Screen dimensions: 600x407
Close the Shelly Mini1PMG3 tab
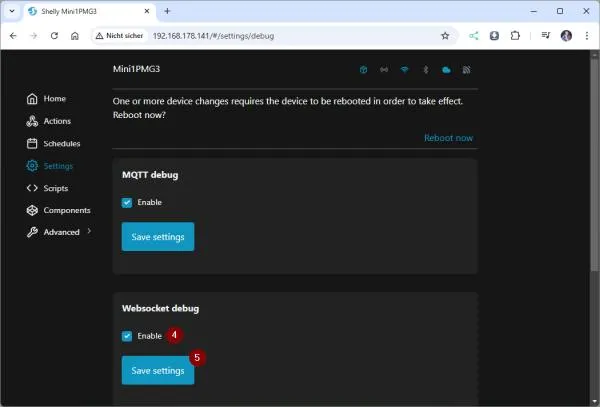[x=147, y=11]
